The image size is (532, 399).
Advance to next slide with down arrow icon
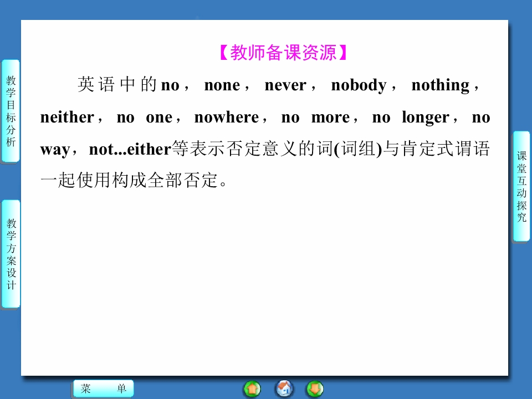(315, 389)
